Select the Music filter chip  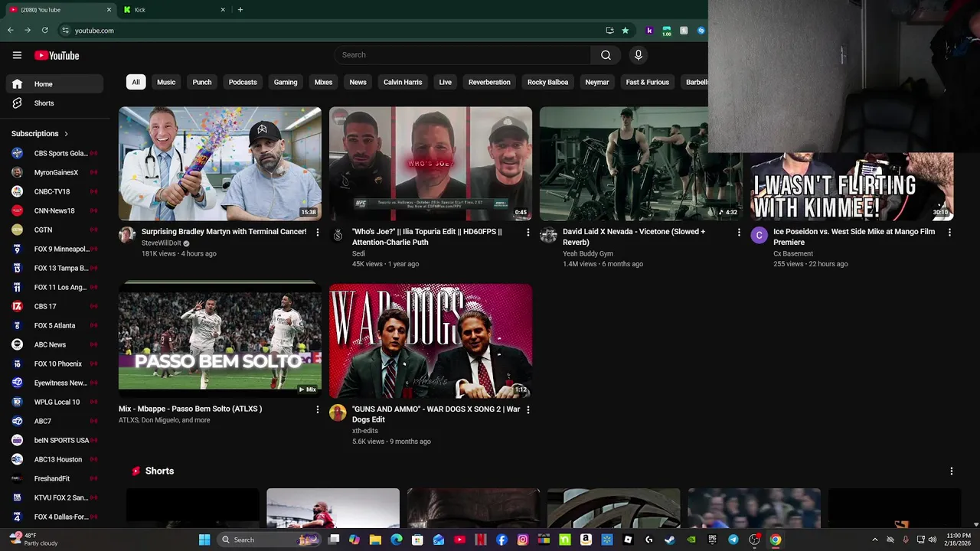point(166,82)
